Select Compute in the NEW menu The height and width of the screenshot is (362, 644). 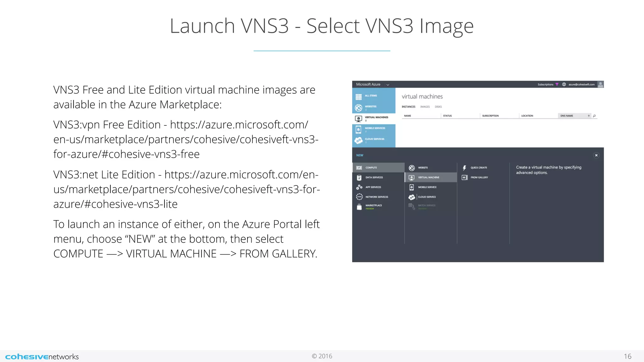tap(378, 168)
